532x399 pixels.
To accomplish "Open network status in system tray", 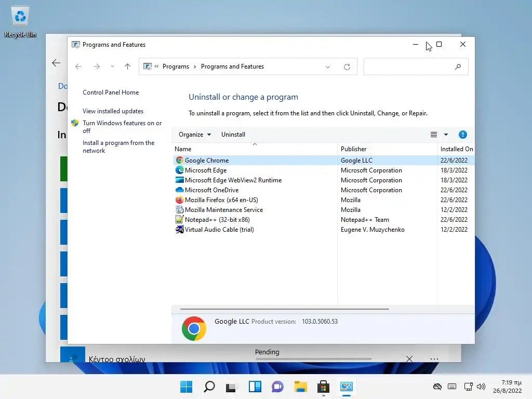I will click(468, 387).
